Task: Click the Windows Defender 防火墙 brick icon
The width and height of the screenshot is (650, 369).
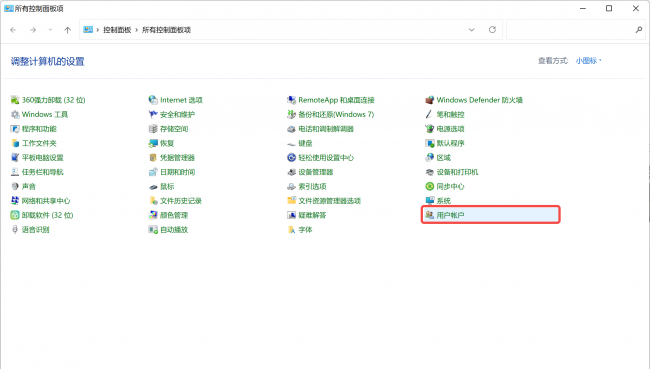Action: pos(429,100)
